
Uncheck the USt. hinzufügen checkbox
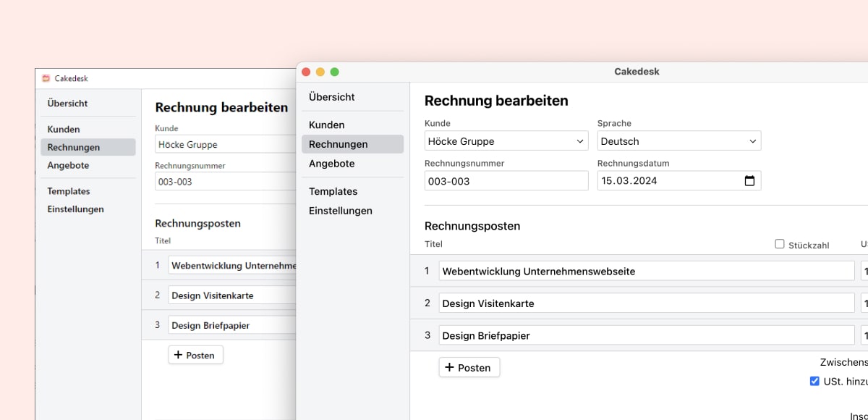[814, 381]
